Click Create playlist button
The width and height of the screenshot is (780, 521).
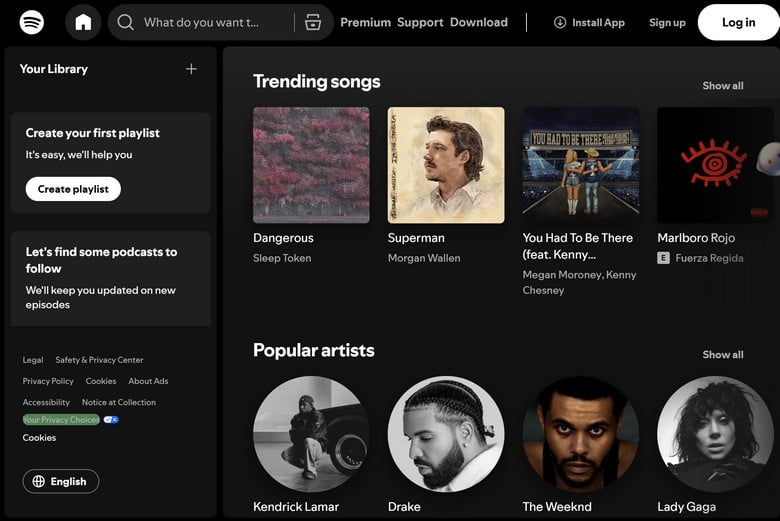click(x=73, y=189)
